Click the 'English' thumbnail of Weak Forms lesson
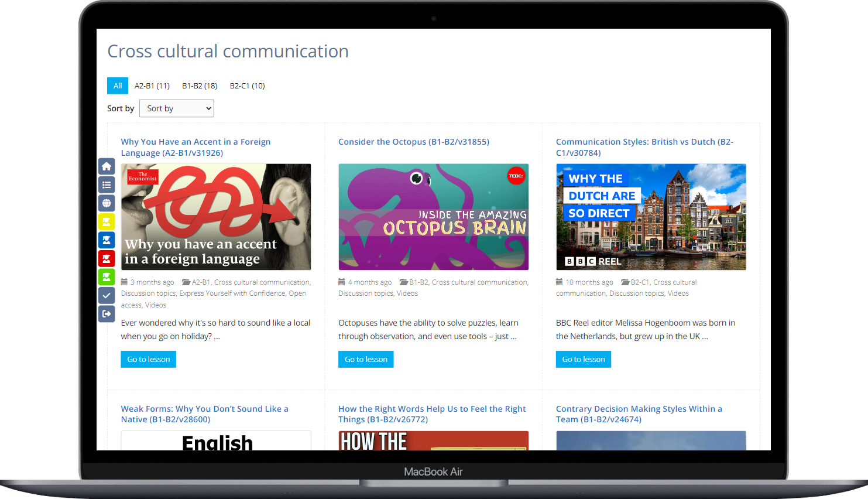The image size is (868, 499). 216,441
